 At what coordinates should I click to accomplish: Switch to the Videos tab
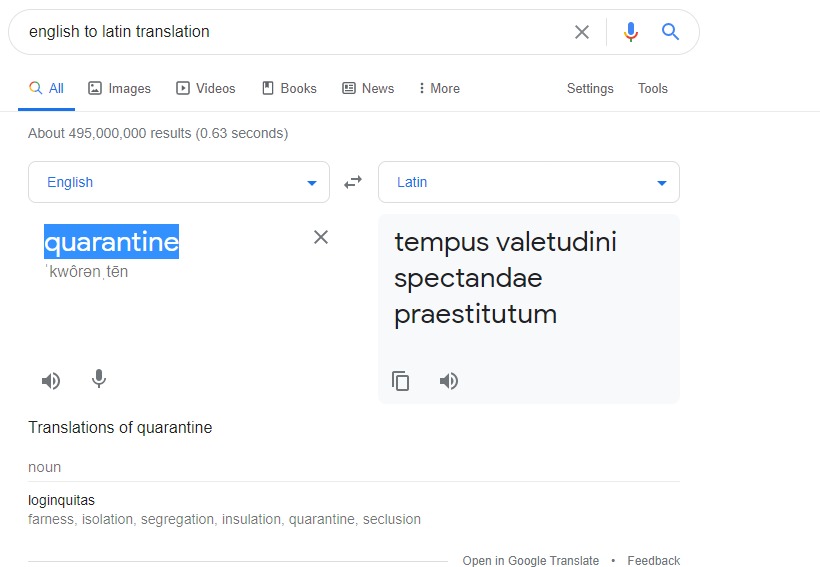pyautogui.click(x=205, y=88)
